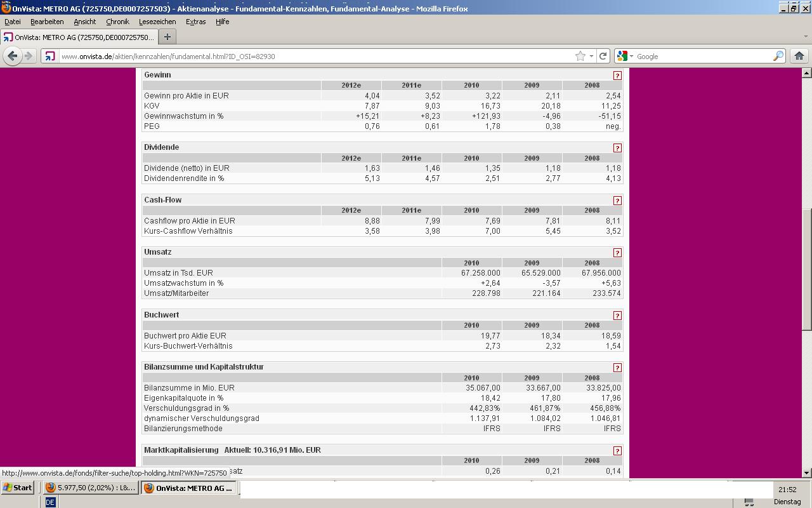812x508 pixels.
Task: Expand the tab list dropdown
Action: [806, 37]
